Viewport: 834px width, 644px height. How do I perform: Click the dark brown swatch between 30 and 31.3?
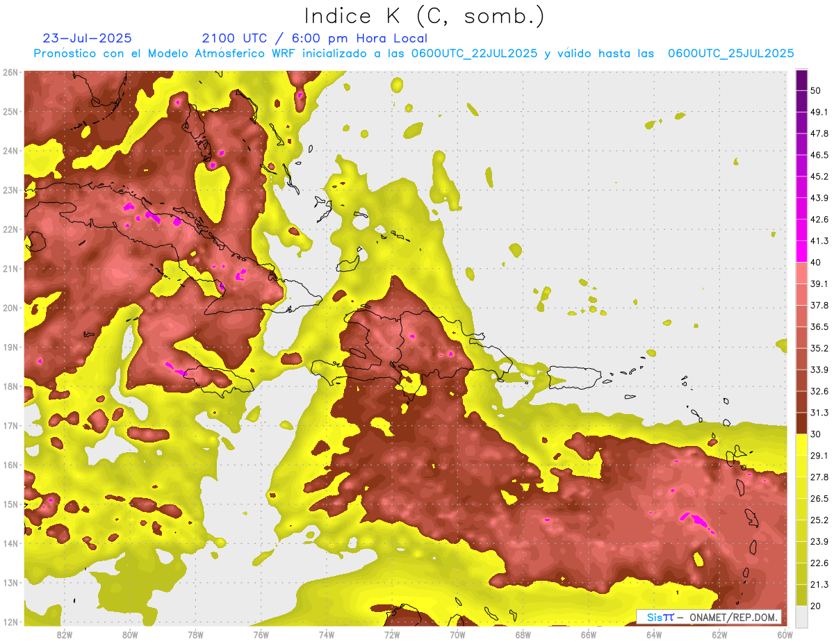[801, 423]
